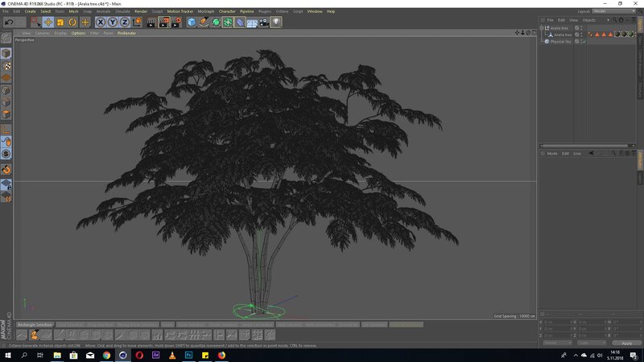Collapse the Aralia tree hierarchy
644x362 pixels.
[x=543, y=28]
